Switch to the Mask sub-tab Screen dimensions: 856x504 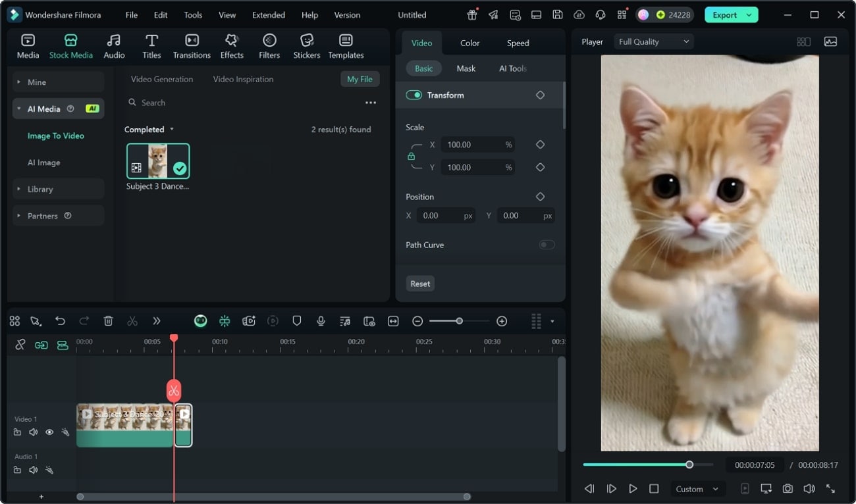tap(466, 68)
